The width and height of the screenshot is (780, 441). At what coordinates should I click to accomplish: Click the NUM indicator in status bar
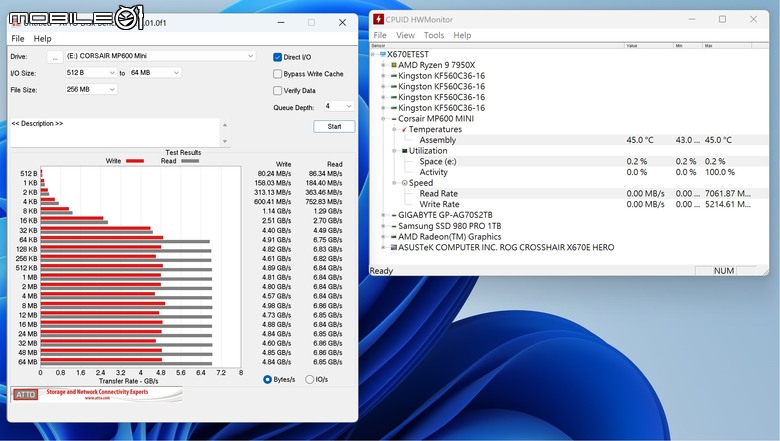click(724, 271)
